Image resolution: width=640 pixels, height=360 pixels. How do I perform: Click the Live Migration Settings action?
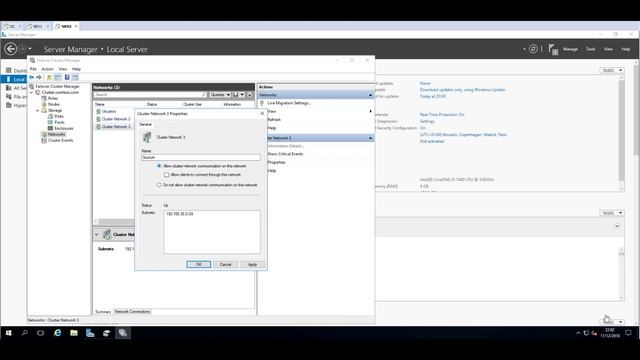coord(289,103)
